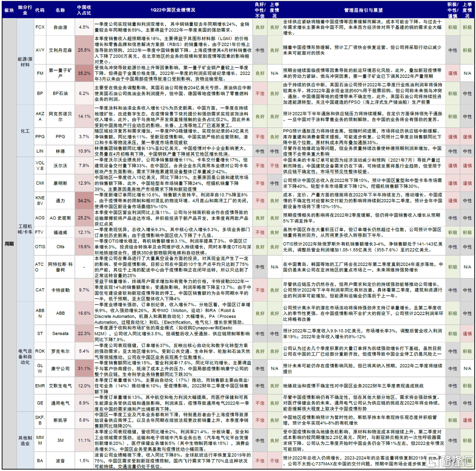Click 不佳 rating in the CAT row
Viewport: 476px width, 471px height.
click(260, 290)
